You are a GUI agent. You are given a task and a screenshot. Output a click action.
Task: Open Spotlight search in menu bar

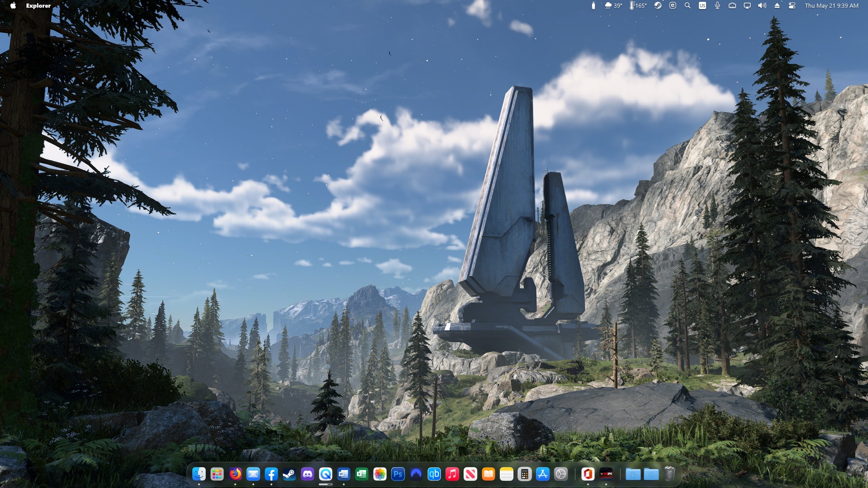(688, 5)
